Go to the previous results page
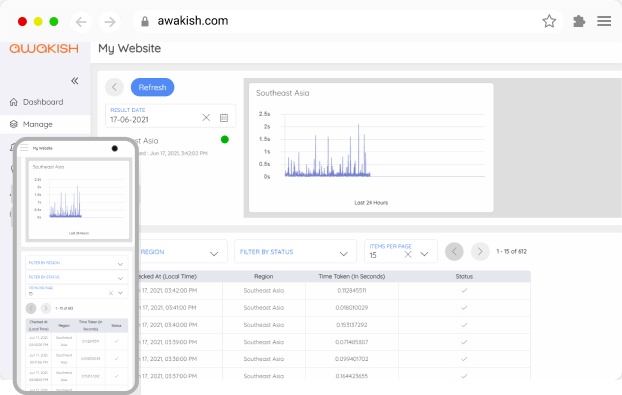 [x=454, y=251]
